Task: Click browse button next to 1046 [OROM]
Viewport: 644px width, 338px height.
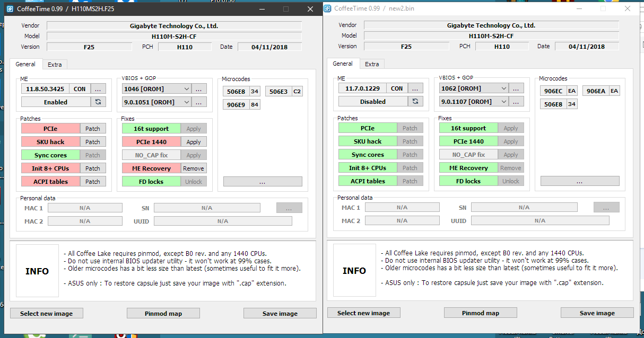Action: tap(199, 88)
